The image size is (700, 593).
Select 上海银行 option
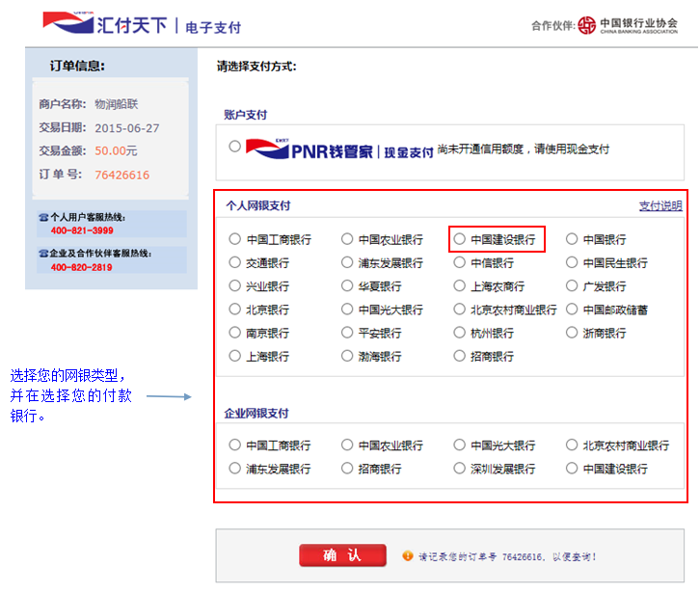(x=235, y=356)
